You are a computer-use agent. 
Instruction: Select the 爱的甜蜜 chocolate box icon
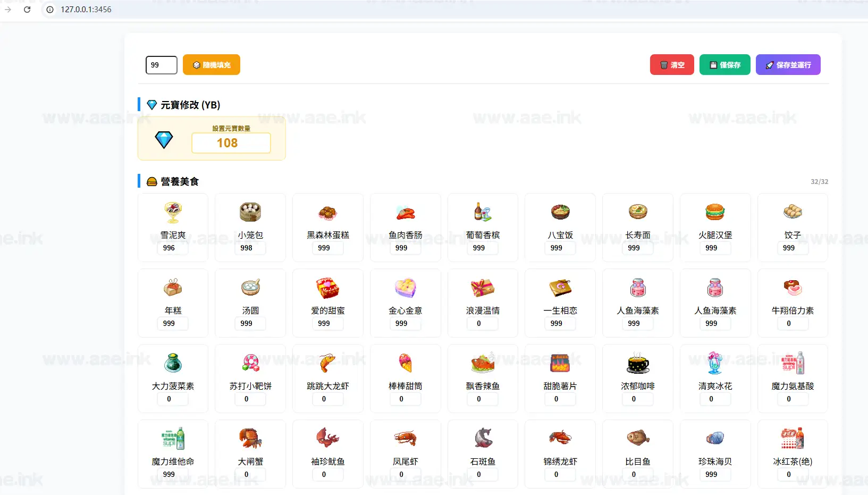click(x=328, y=288)
